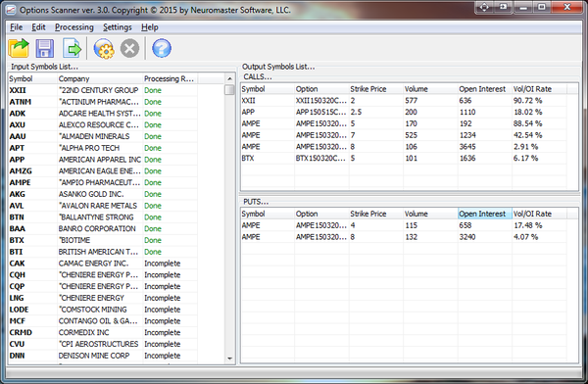Click the Incomplete status of CAK row

(x=163, y=264)
